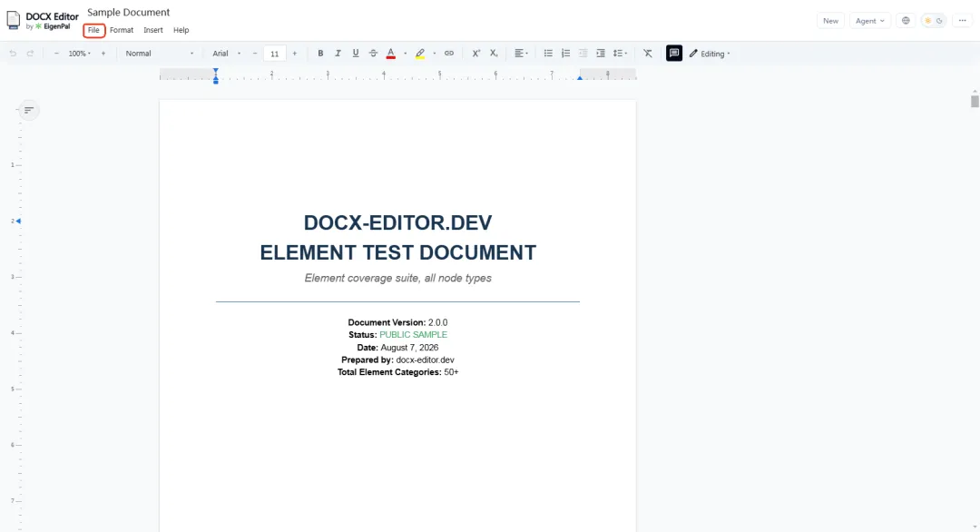Click the undo arrow icon
The image size is (980, 532).
coord(13,54)
